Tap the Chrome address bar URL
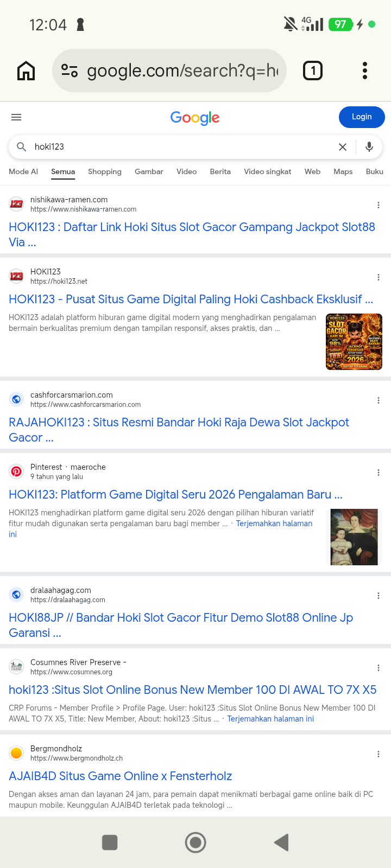 [182, 71]
